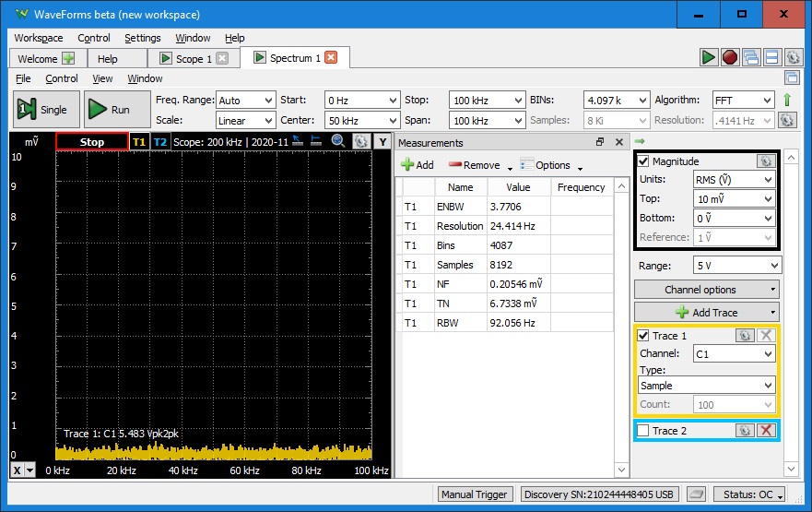
Task: Uncheck the Magnitude checkbox
Action: 644,161
